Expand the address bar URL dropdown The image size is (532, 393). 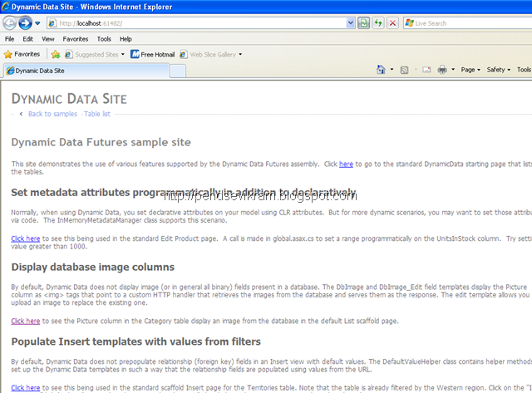[x=351, y=23]
